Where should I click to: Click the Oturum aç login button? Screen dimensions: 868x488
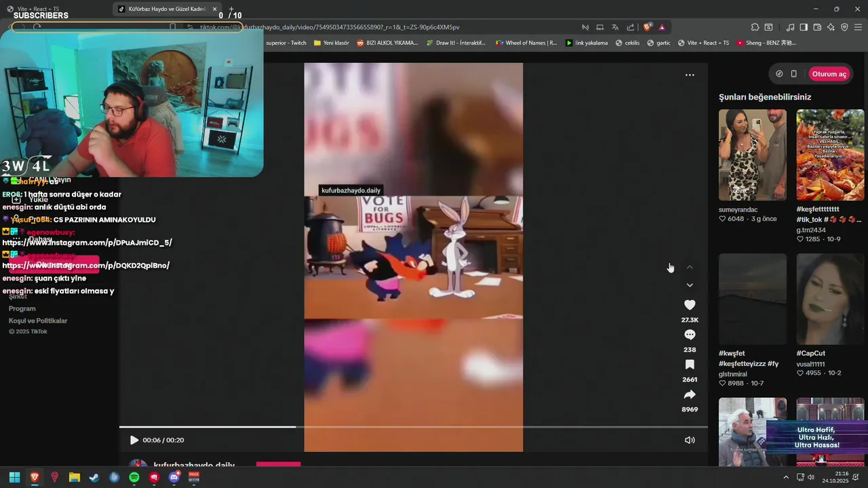point(829,74)
